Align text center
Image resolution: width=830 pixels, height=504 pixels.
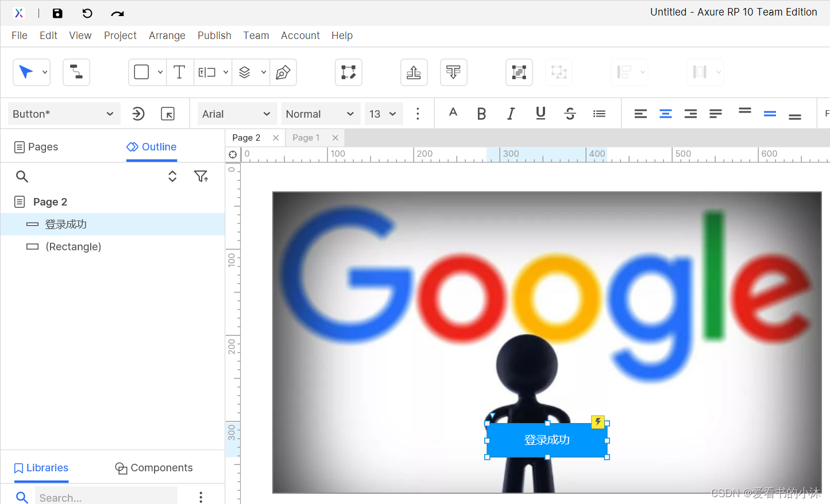pyautogui.click(x=666, y=114)
